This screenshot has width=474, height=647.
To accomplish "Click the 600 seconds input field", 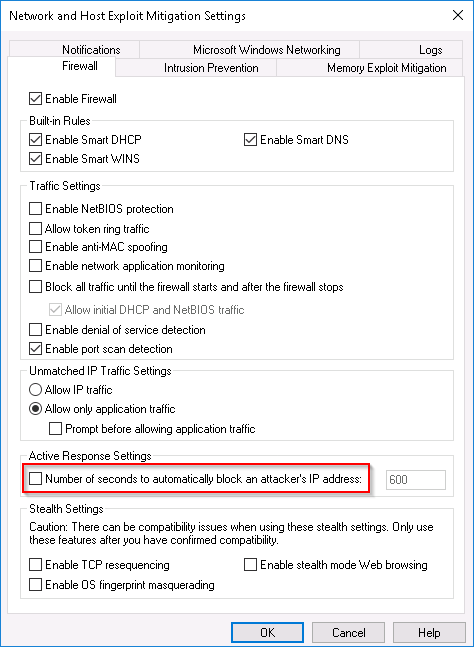I will 416,479.
